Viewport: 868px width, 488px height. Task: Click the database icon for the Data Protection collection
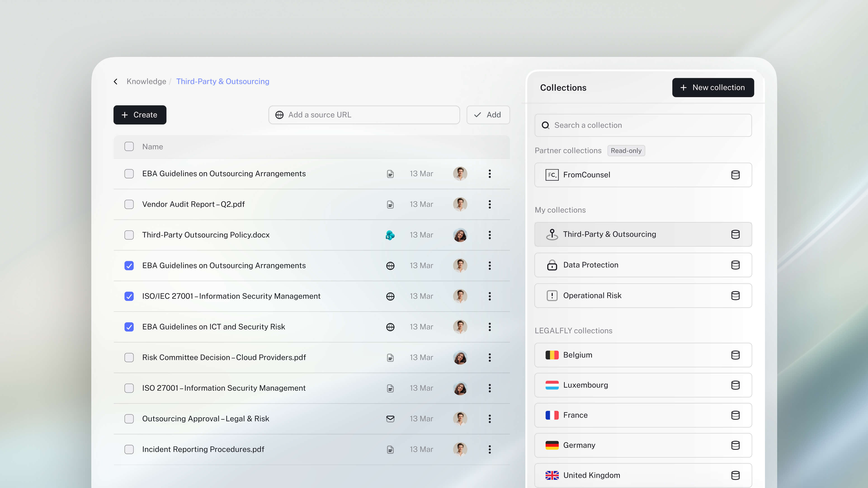(735, 265)
